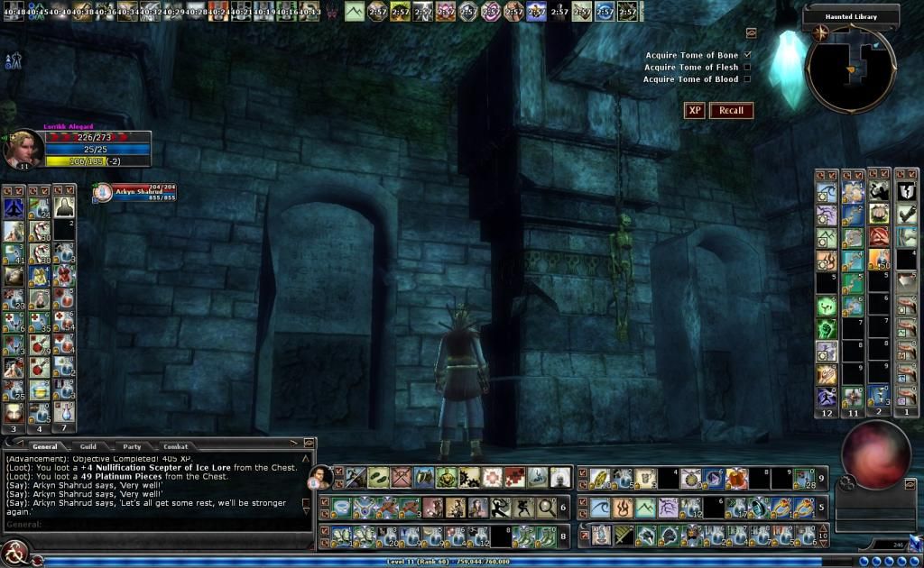
Task: Click the hooded silhouette icon on hotbar 7
Action: coord(64,207)
